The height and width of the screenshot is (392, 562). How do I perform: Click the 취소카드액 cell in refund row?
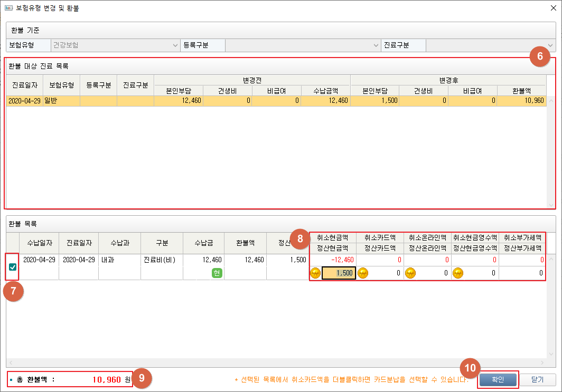[x=380, y=260]
